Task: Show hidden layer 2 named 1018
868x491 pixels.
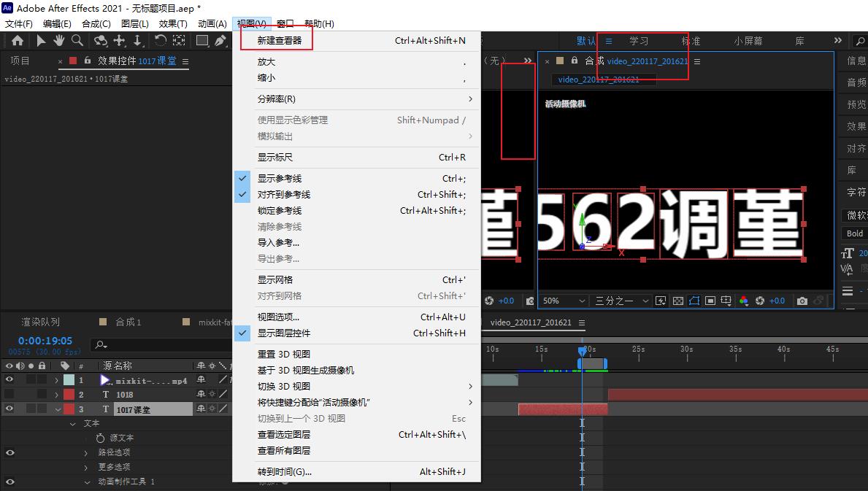Action: coord(9,394)
